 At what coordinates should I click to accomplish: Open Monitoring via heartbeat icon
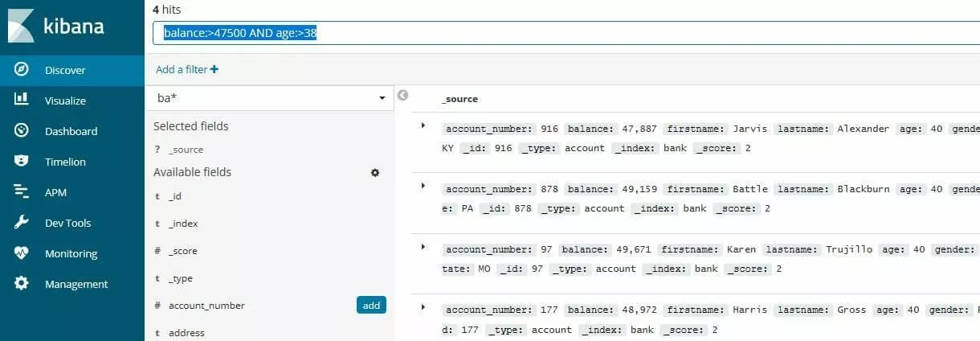(22, 253)
